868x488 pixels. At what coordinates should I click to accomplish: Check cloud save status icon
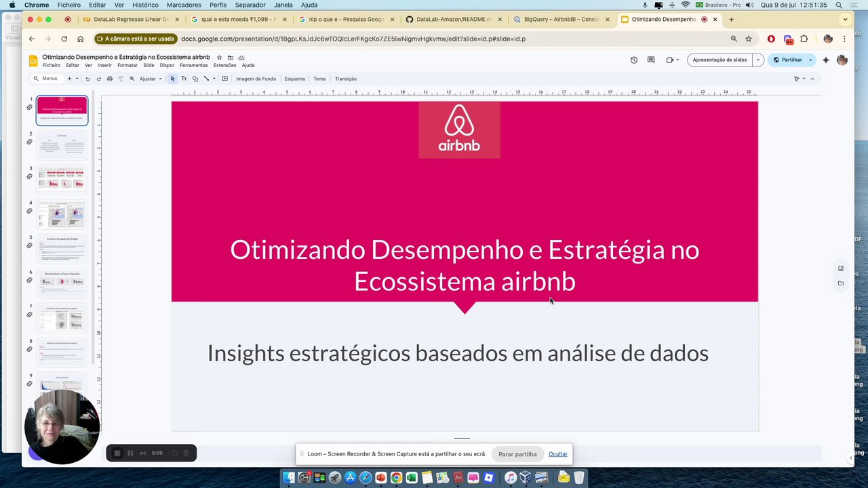(241, 58)
